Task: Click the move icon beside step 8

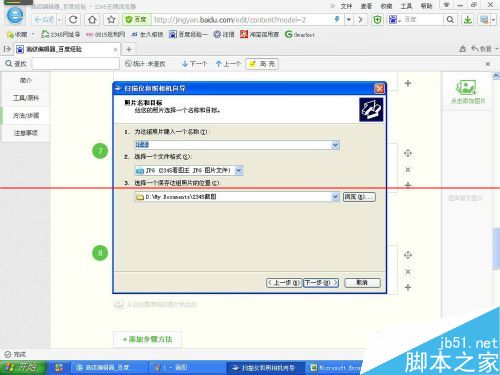Action: (408, 255)
